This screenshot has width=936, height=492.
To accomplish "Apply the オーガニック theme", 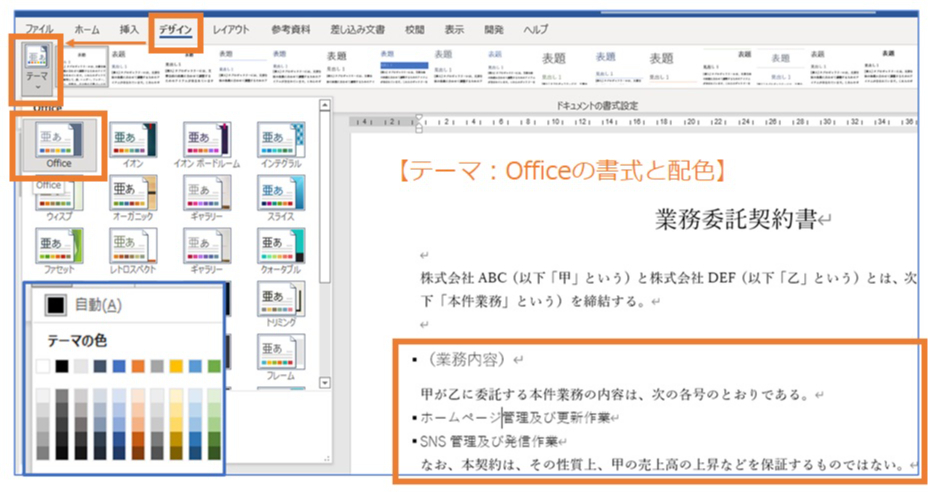I will (133, 198).
